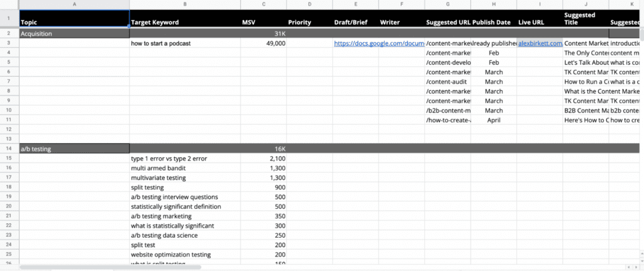
Task: Click the horizontal scrollbar thumb
Action: (x=110, y=267)
